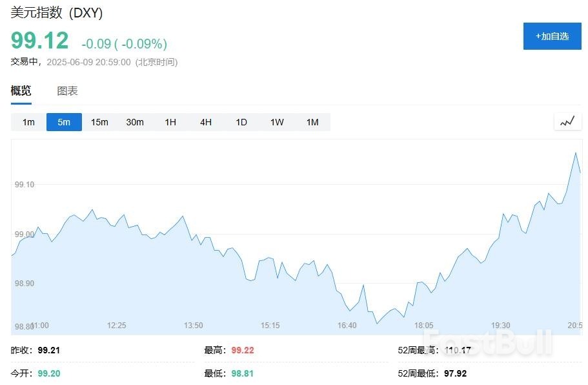Click the 最高 value 99.22
Viewport: 588px width, 385px height.
click(x=244, y=350)
